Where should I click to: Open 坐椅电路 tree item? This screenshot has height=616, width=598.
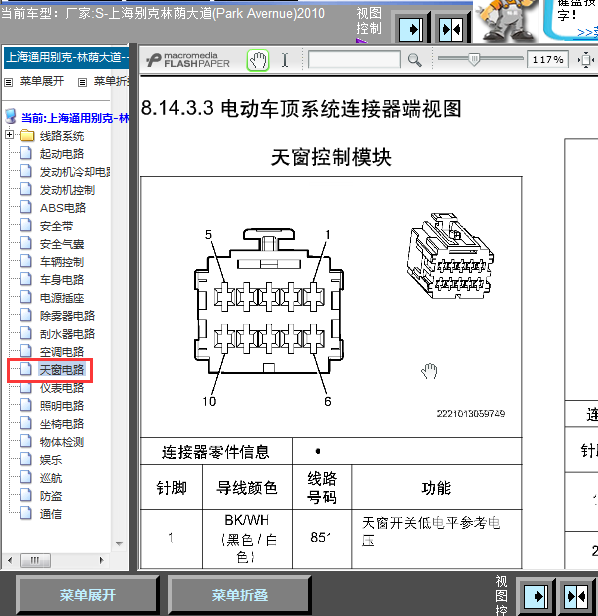62,424
